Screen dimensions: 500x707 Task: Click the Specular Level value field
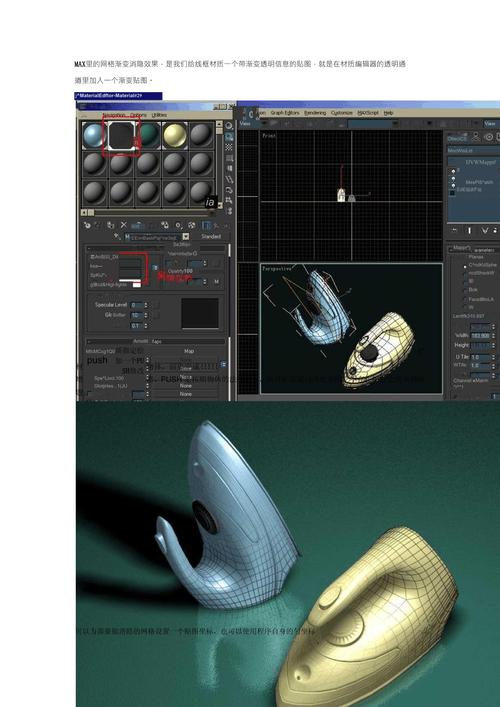click(x=136, y=305)
